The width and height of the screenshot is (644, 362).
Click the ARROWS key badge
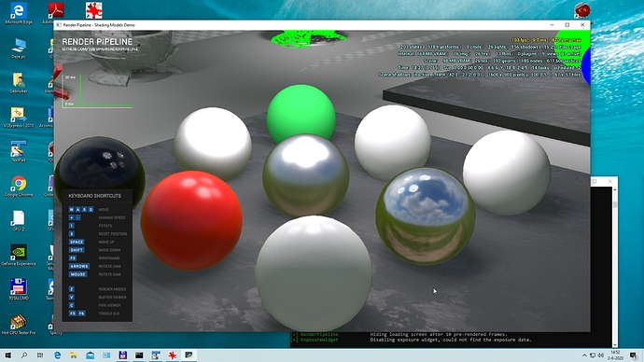tap(78, 266)
